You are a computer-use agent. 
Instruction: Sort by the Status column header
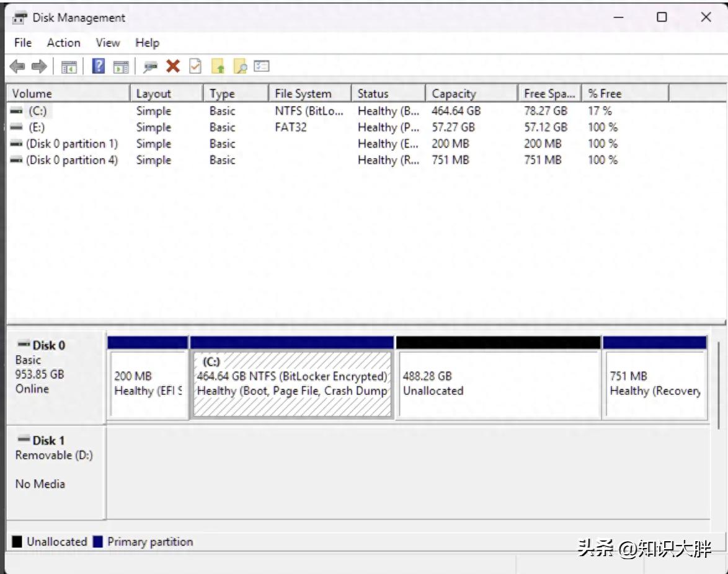pos(388,93)
